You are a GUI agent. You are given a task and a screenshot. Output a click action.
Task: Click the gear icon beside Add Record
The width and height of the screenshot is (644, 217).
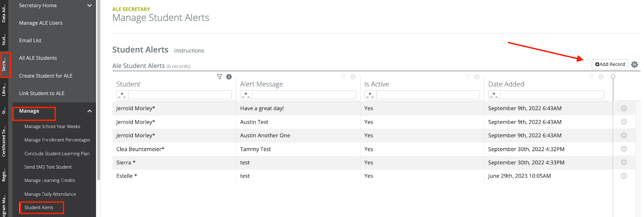[x=635, y=64]
